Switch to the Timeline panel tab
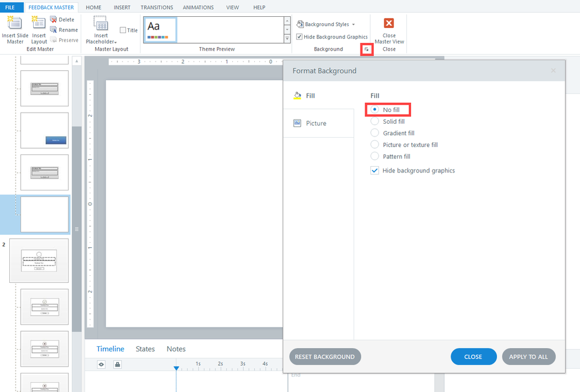 pos(110,348)
